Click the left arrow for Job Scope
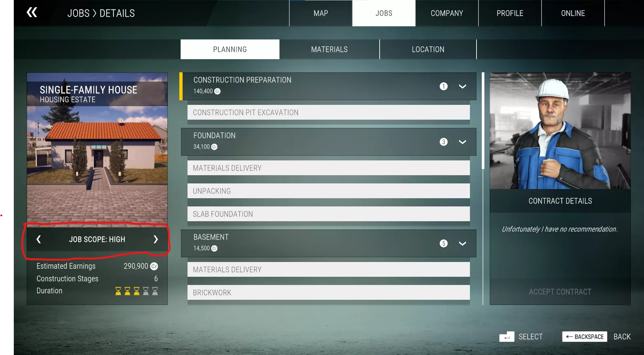 (x=39, y=239)
